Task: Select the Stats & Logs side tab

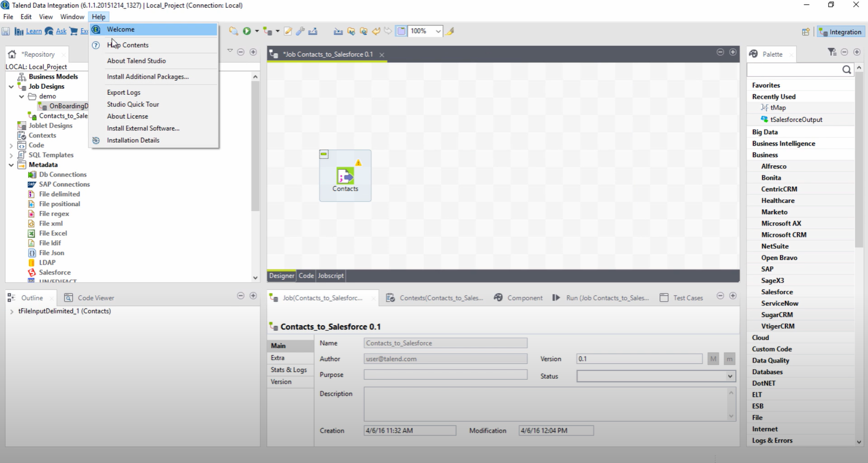Action: (x=289, y=370)
